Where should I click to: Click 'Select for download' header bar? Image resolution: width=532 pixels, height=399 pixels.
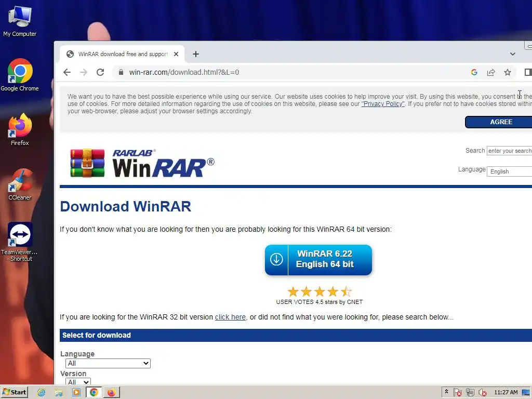(x=296, y=335)
